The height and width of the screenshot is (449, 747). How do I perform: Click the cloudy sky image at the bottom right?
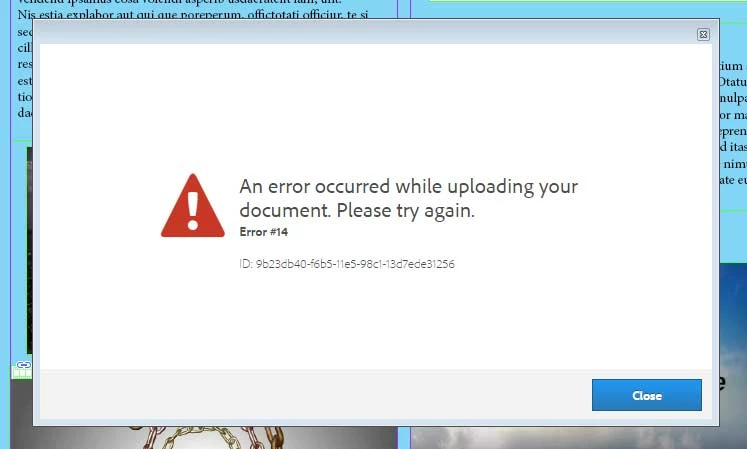[x=579, y=438]
